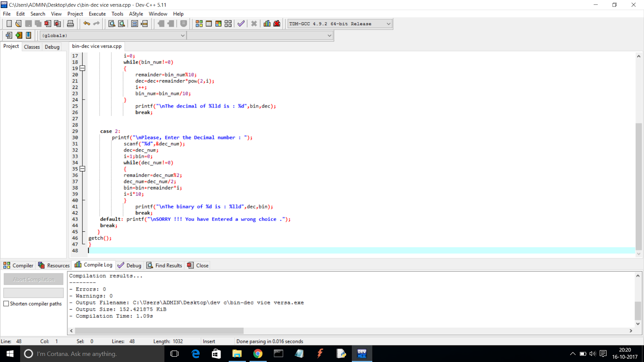Enable the Shorten compiler paths checkbox
The height and width of the screenshot is (362, 644).
point(6,304)
